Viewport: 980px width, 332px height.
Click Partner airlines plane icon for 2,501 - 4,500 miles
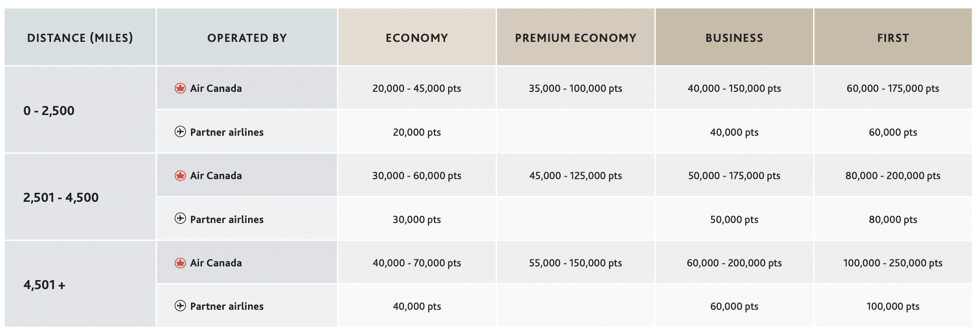coord(180,218)
